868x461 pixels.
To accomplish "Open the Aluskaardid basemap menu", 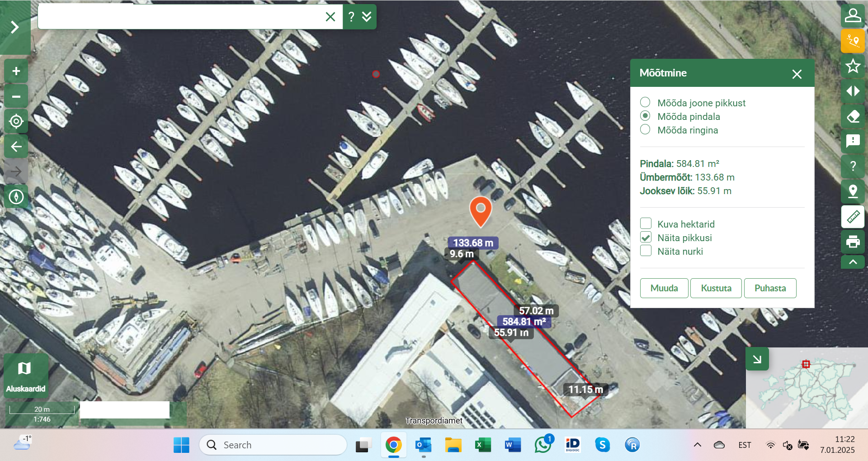I will tap(26, 375).
